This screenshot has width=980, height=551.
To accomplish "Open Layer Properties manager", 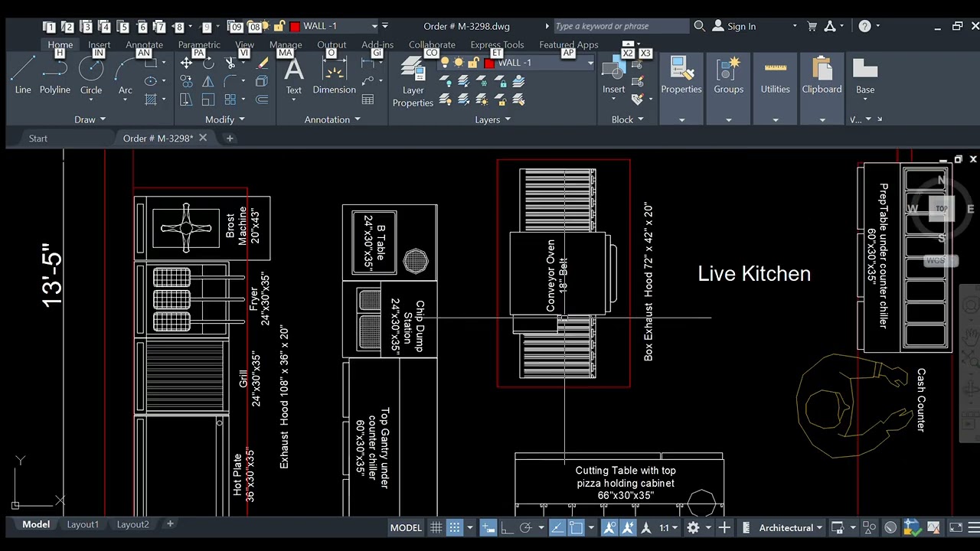I will coord(413,81).
